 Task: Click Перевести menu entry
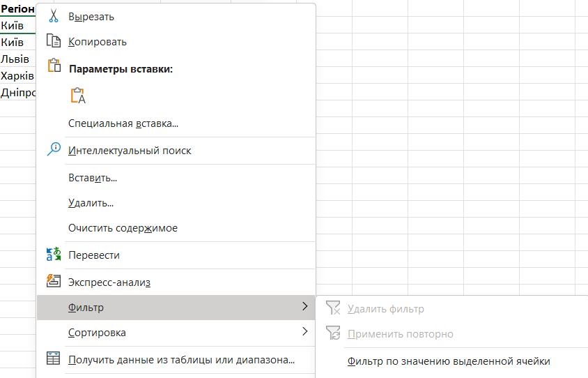click(176, 255)
